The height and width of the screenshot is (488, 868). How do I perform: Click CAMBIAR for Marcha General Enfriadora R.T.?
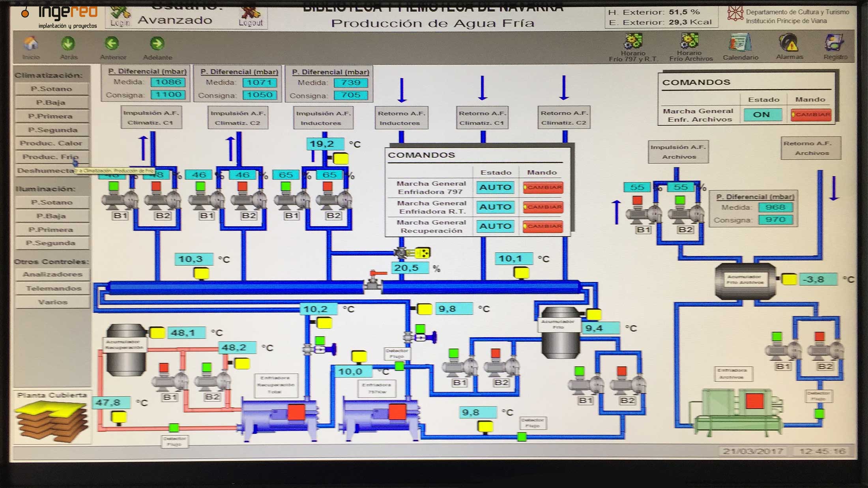(x=543, y=207)
